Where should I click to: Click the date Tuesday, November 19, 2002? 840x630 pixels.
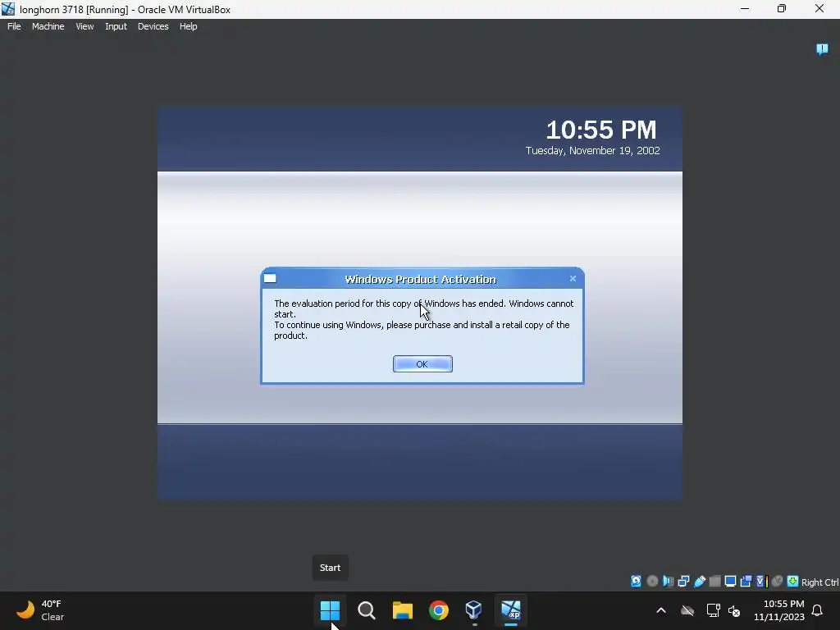592,151
